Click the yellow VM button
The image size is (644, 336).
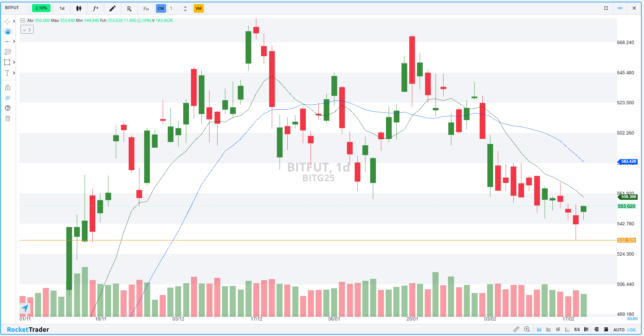(x=198, y=8)
